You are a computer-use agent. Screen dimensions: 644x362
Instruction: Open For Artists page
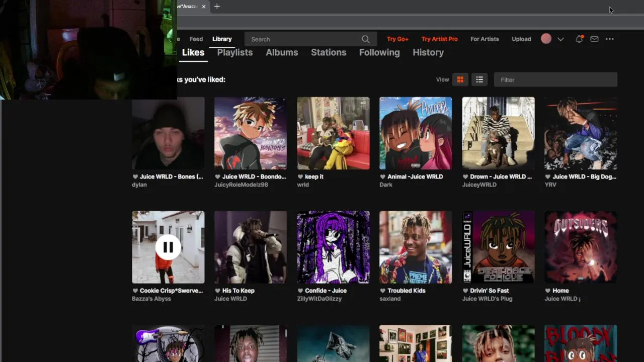click(485, 39)
